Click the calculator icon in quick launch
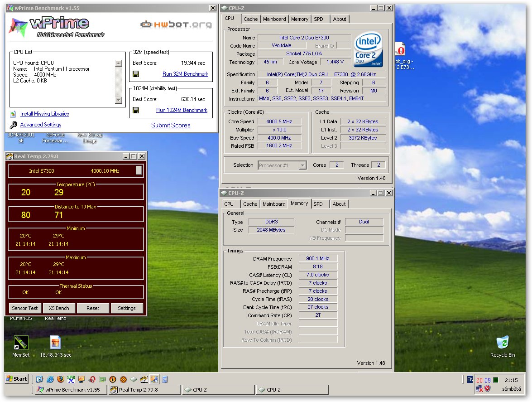The width and height of the screenshot is (532, 402). coord(165,379)
